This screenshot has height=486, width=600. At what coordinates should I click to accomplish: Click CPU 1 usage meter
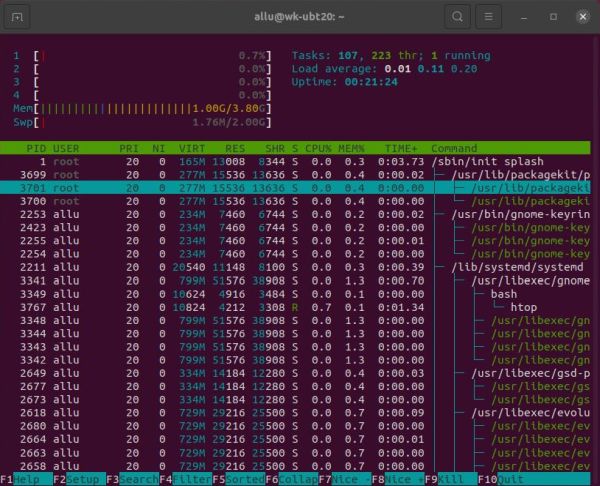click(x=142, y=56)
